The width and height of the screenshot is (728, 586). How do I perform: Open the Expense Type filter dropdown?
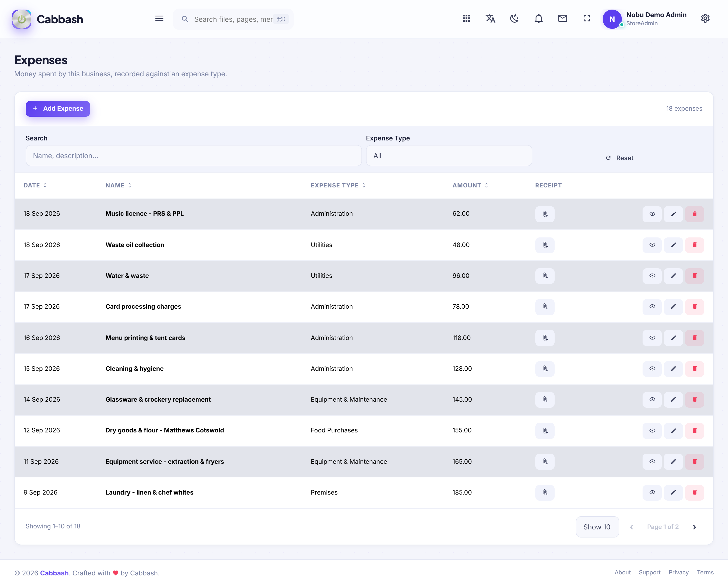pos(449,156)
